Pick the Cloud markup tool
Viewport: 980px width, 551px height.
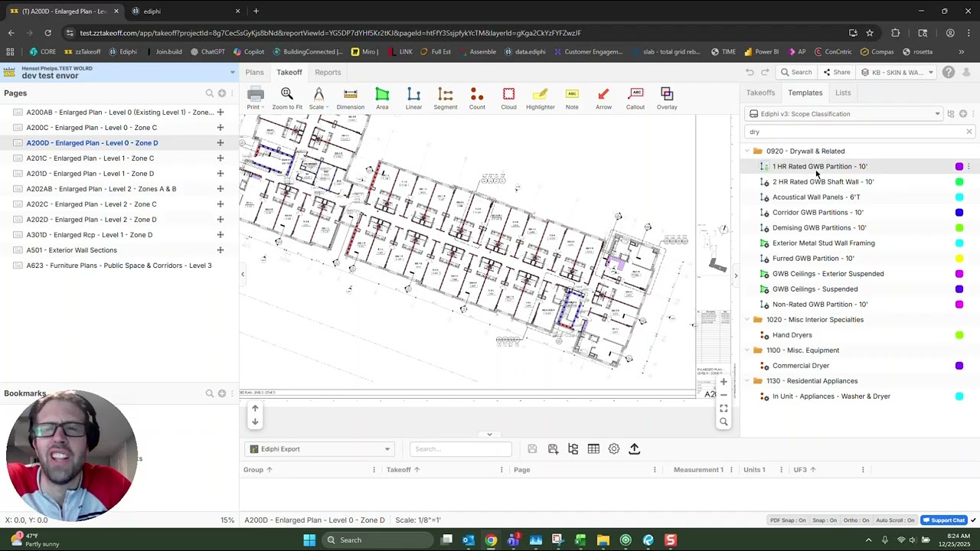tap(508, 98)
